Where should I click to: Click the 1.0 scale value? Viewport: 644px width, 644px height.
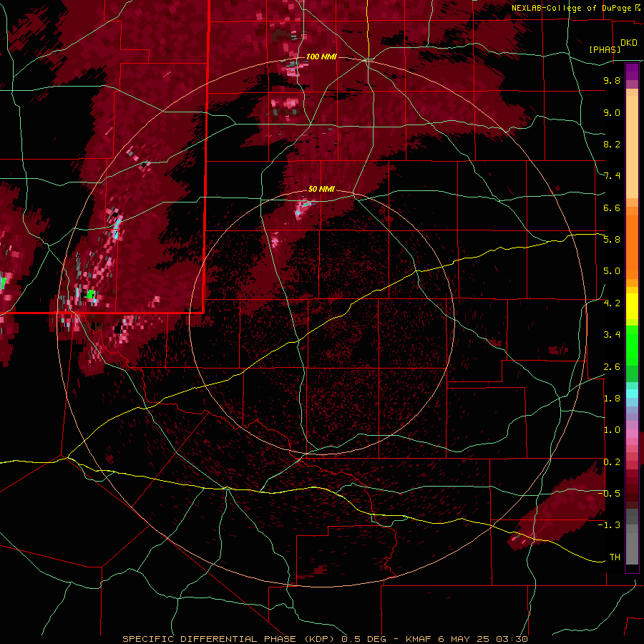[612, 430]
